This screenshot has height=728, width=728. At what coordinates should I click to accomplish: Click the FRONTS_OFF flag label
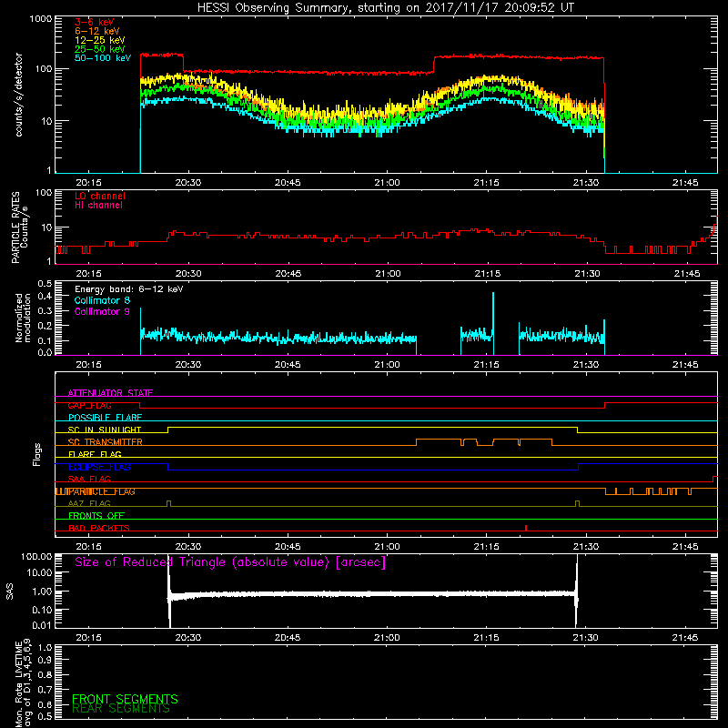pos(96,516)
